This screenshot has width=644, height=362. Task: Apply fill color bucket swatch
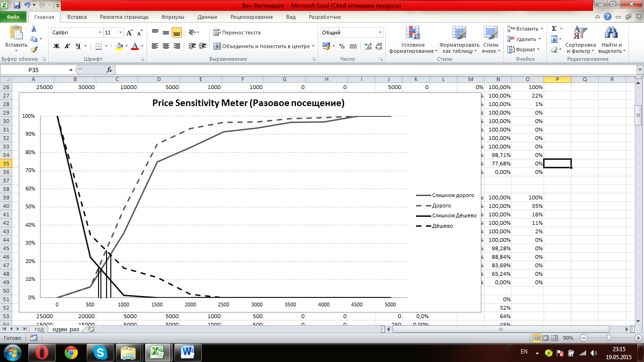119,46
